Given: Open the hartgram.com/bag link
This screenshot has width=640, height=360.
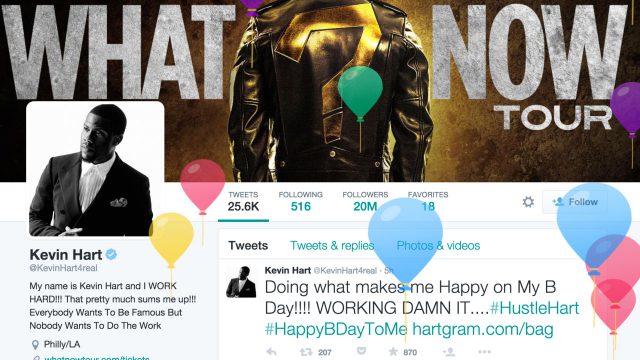Looking at the screenshot, I should [483, 329].
